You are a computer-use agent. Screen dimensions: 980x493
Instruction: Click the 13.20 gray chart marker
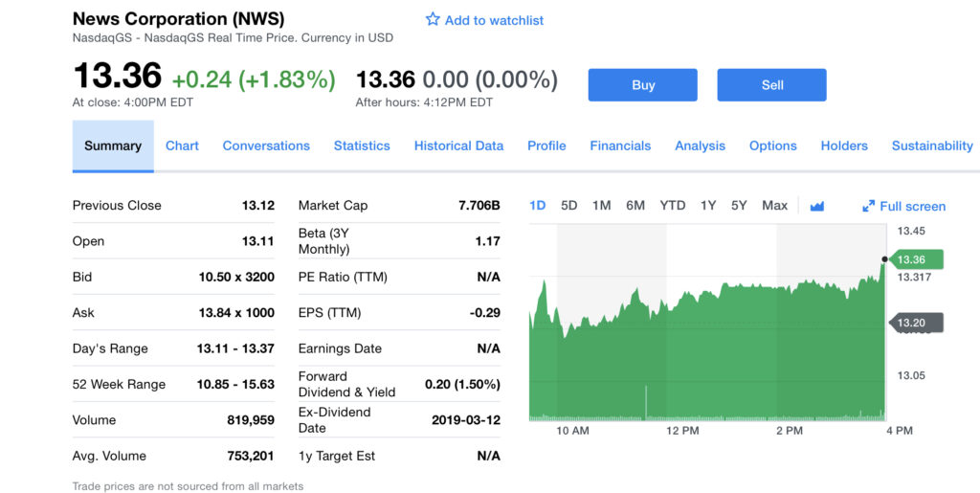point(916,323)
